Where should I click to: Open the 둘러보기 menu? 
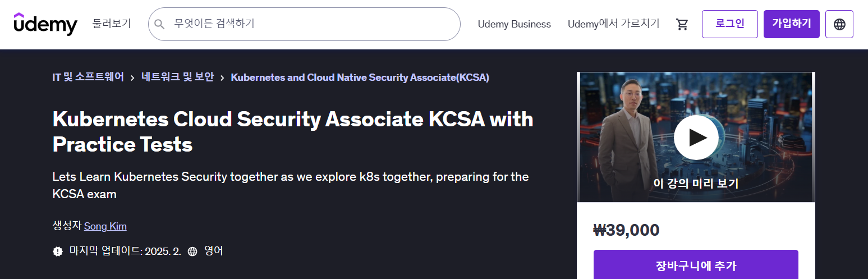112,24
